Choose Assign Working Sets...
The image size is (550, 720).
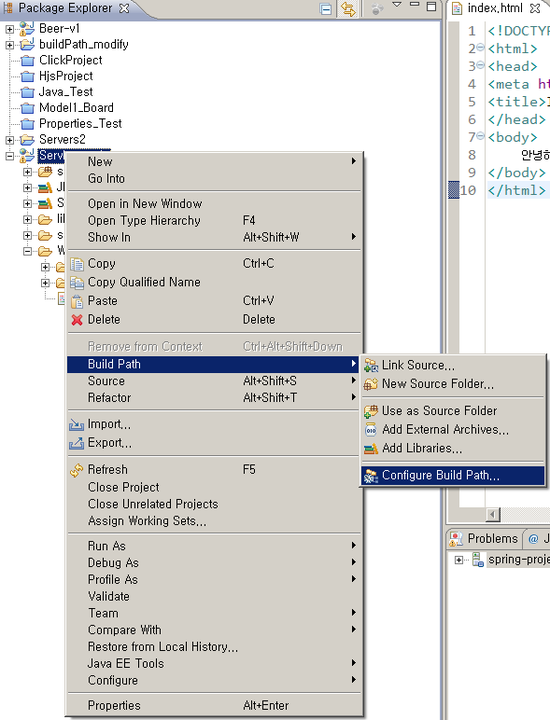coord(213,521)
